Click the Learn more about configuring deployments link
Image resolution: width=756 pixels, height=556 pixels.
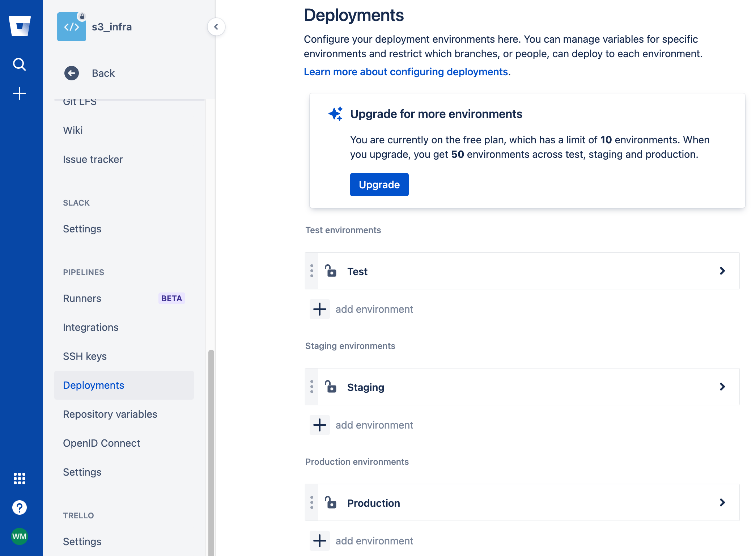pyautogui.click(x=405, y=72)
